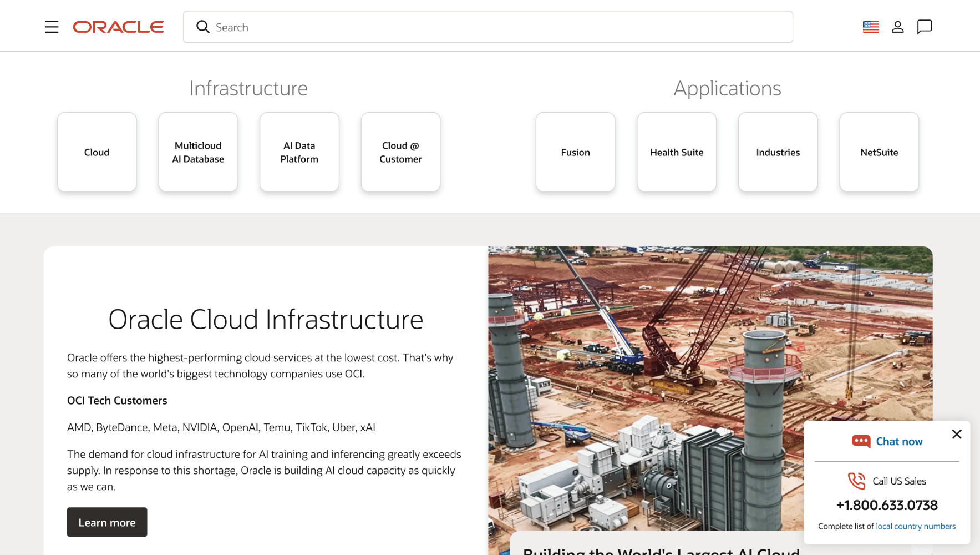Click the Applications section heading

[727, 88]
